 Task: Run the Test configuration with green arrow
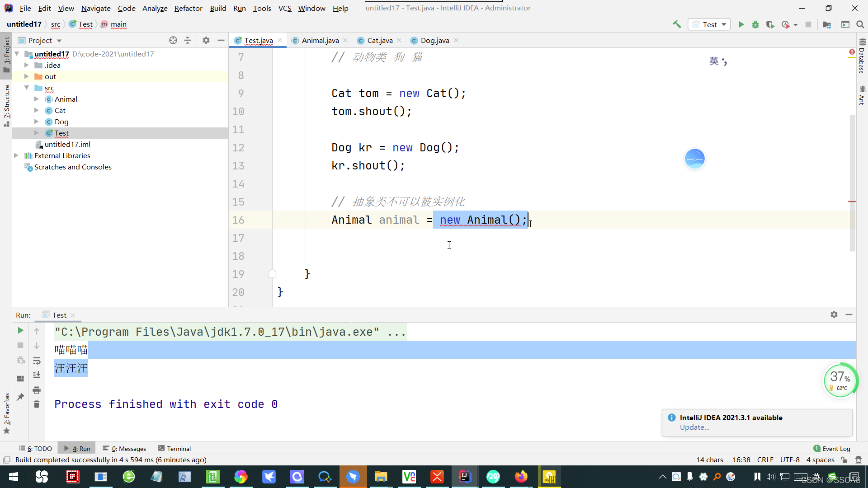(741, 24)
